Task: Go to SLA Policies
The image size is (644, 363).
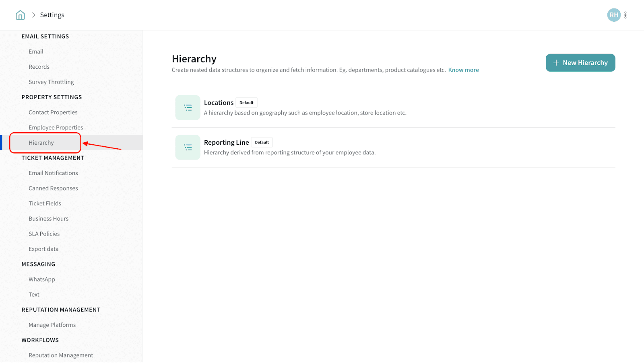Action: (44, 234)
